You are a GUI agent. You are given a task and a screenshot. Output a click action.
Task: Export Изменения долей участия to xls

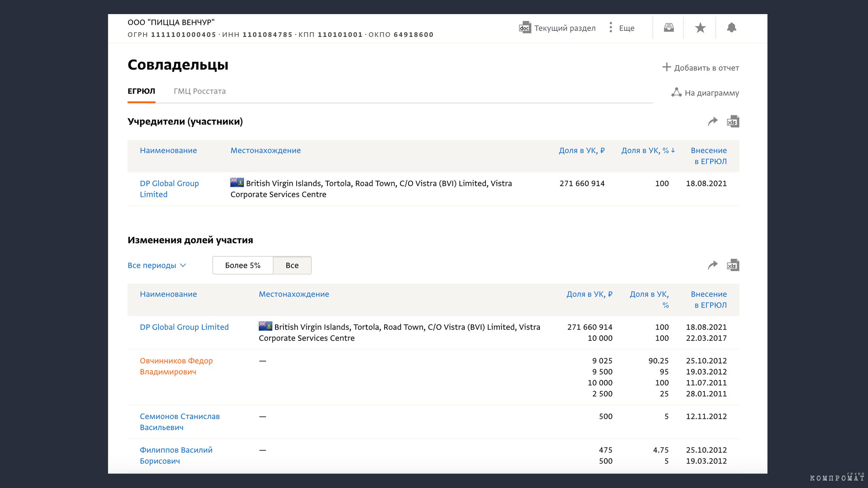pos(733,265)
